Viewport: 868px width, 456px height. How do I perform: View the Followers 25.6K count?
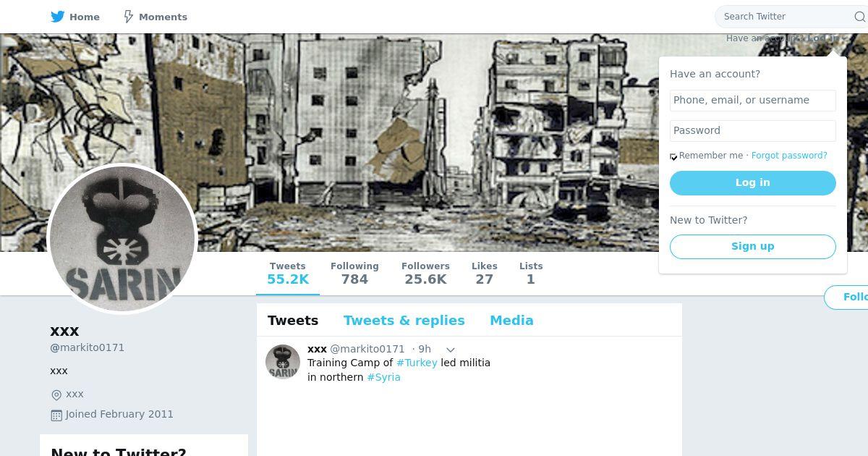425,274
